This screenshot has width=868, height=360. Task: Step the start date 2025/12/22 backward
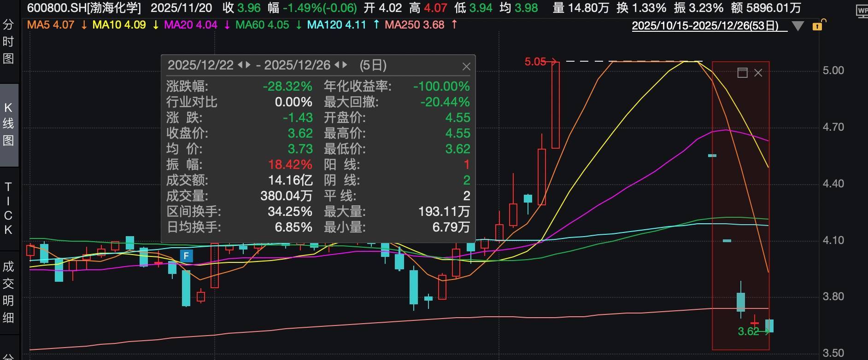click(240, 65)
